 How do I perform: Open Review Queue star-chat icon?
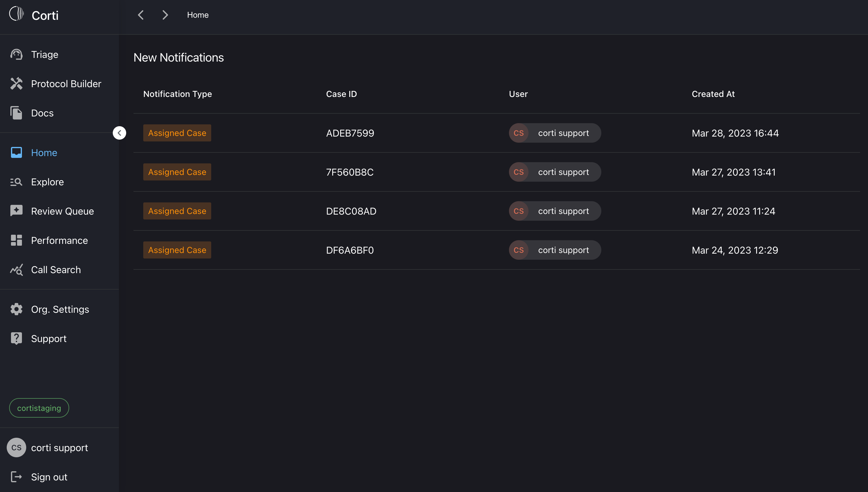tap(16, 211)
